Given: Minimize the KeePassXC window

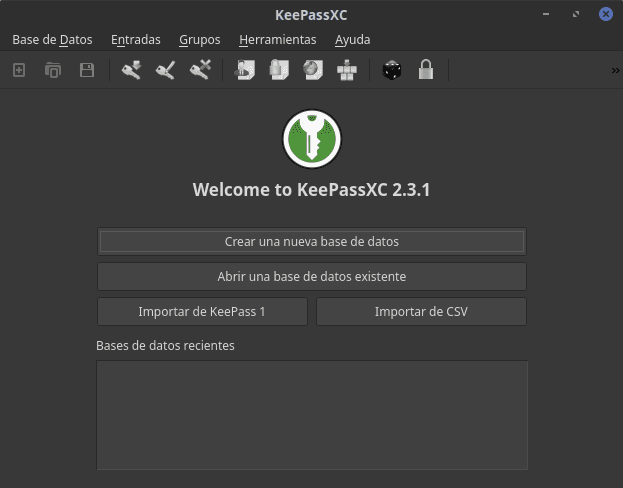Looking at the screenshot, I should (546, 14).
